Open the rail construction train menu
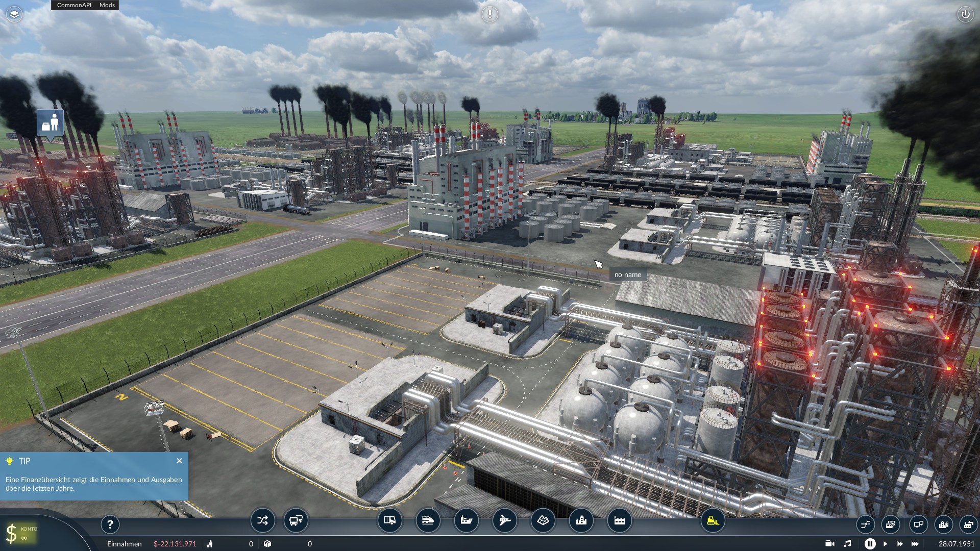980x551 pixels. pyautogui.click(x=428, y=521)
